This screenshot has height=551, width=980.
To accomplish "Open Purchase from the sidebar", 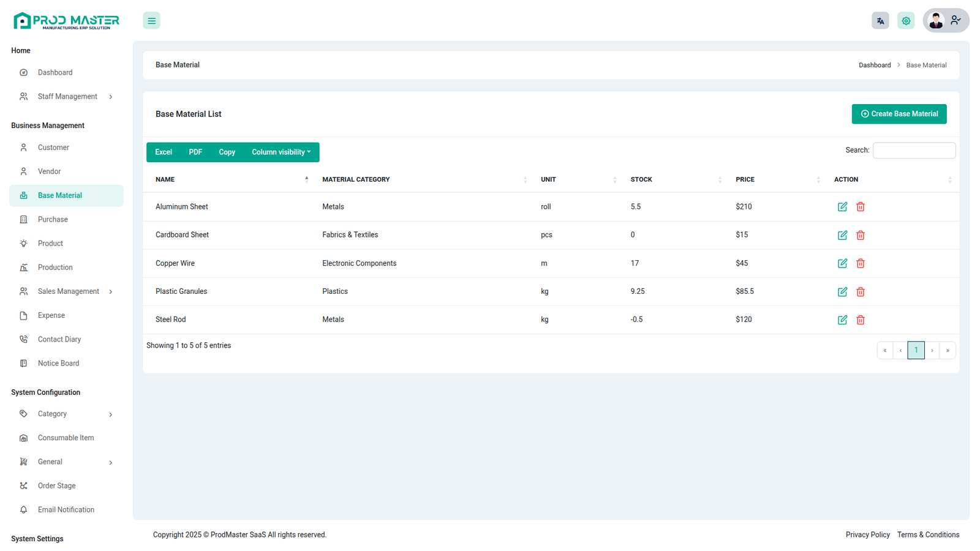I will pyautogui.click(x=53, y=219).
